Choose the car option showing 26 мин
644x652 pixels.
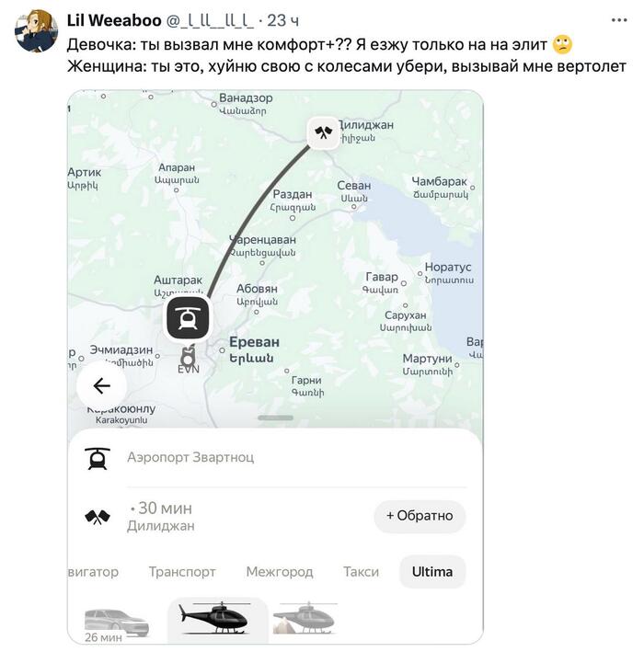tap(116, 623)
